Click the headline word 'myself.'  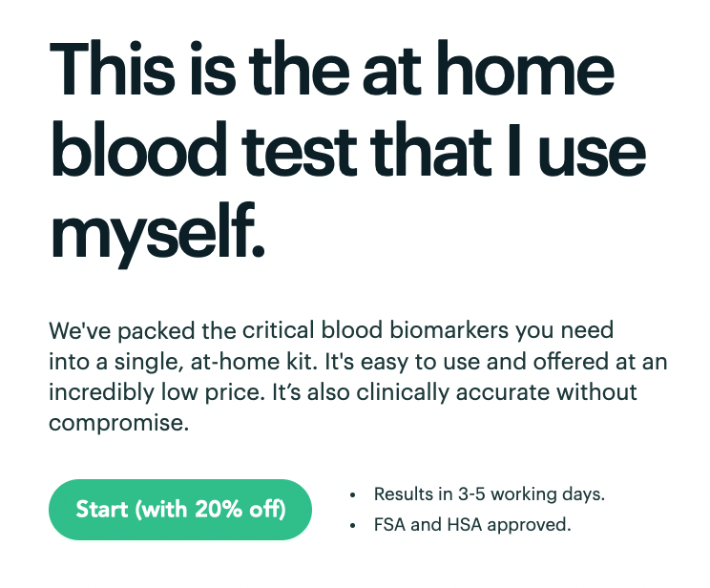(x=157, y=235)
